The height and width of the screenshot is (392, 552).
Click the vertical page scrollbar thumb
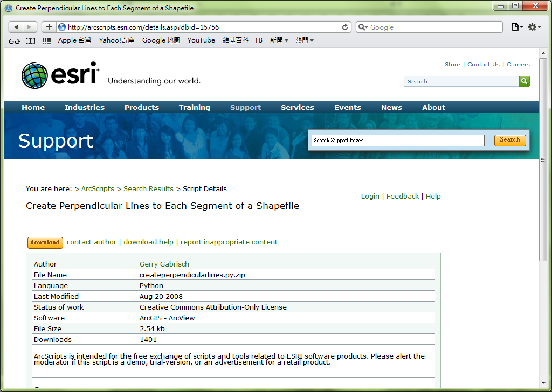coord(543,159)
